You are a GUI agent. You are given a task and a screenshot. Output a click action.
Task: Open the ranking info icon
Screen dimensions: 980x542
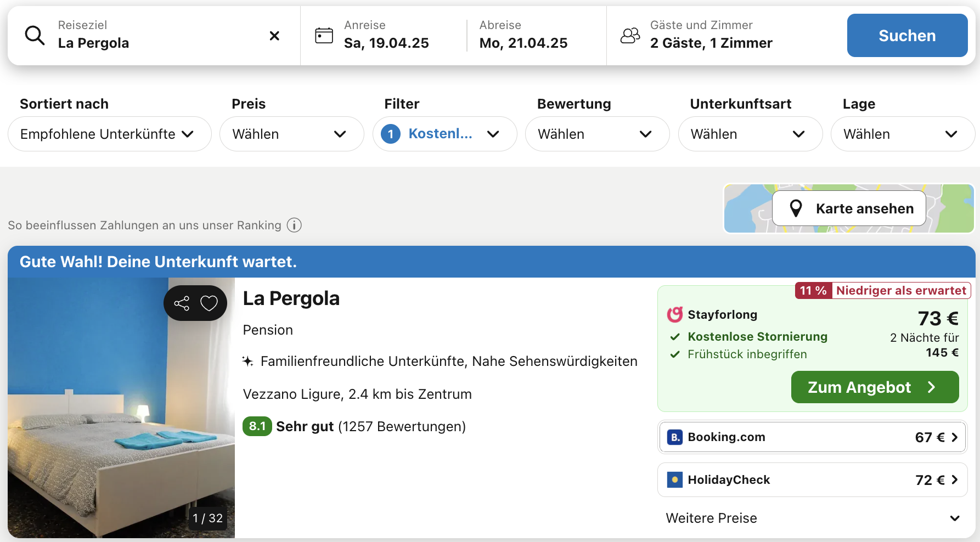[294, 225]
